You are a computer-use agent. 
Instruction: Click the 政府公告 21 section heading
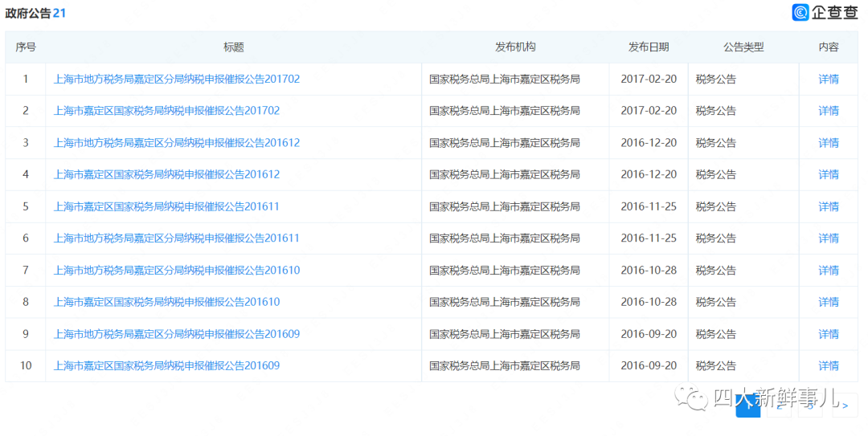click(35, 14)
